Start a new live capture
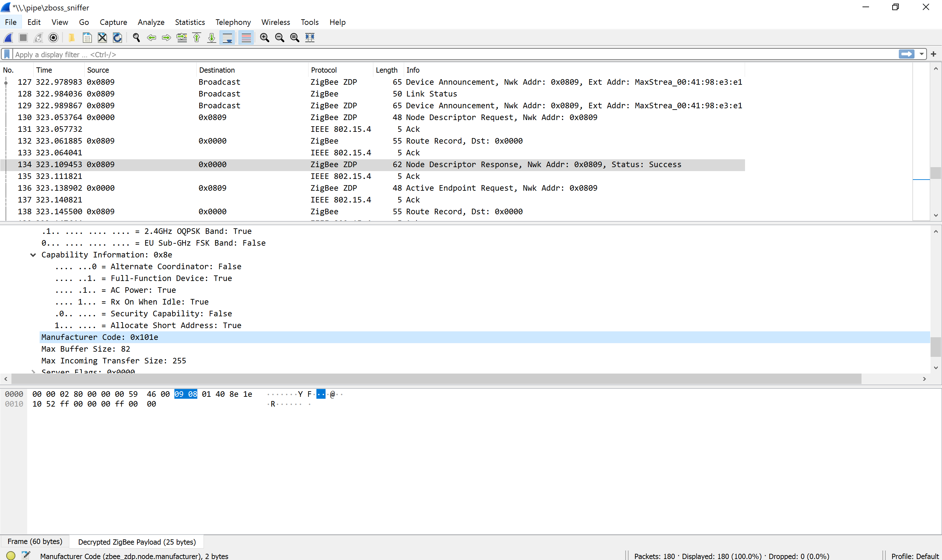 tap(8, 37)
